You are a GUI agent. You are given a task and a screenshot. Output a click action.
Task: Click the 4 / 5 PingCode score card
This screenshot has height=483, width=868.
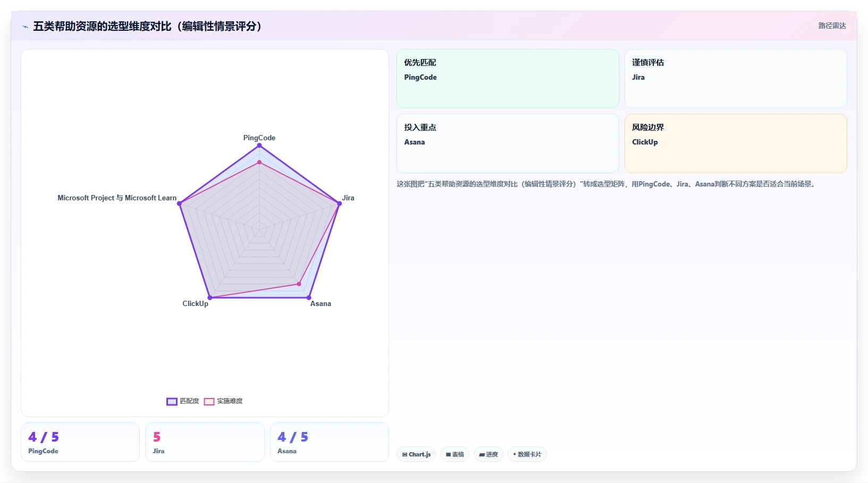click(x=80, y=442)
